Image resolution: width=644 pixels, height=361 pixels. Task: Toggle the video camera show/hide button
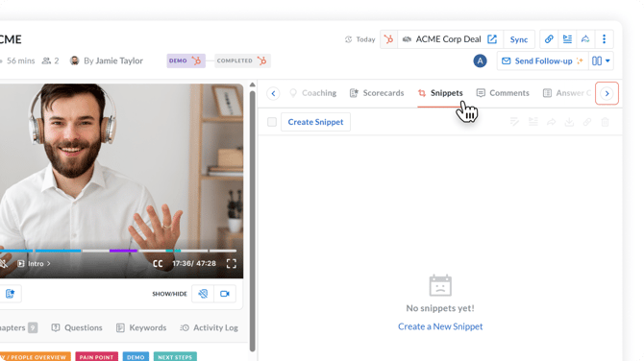click(225, 294)
